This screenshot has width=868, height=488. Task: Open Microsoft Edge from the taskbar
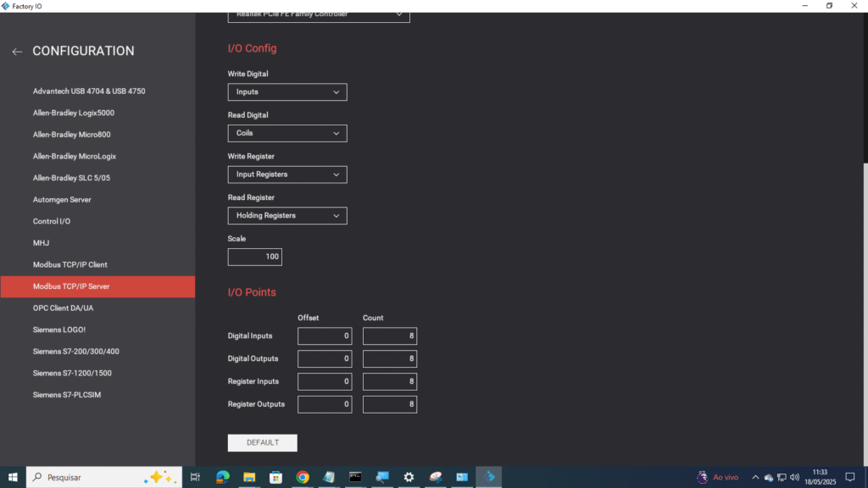[x=223, y=477]
